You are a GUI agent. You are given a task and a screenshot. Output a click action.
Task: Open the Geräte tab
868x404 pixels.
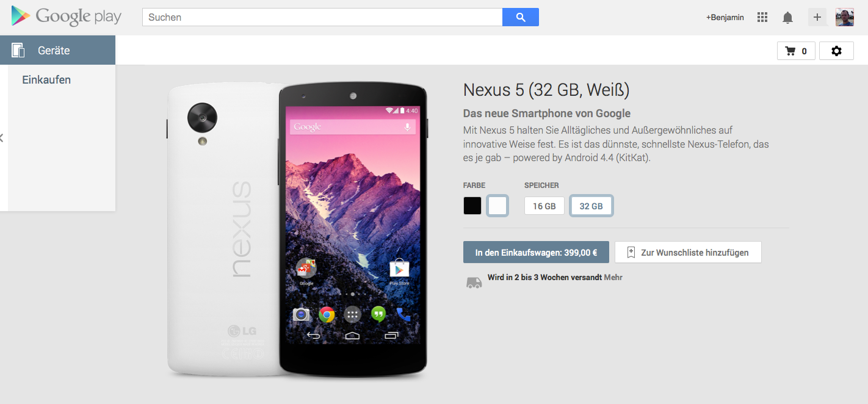(x=58, y=50)
